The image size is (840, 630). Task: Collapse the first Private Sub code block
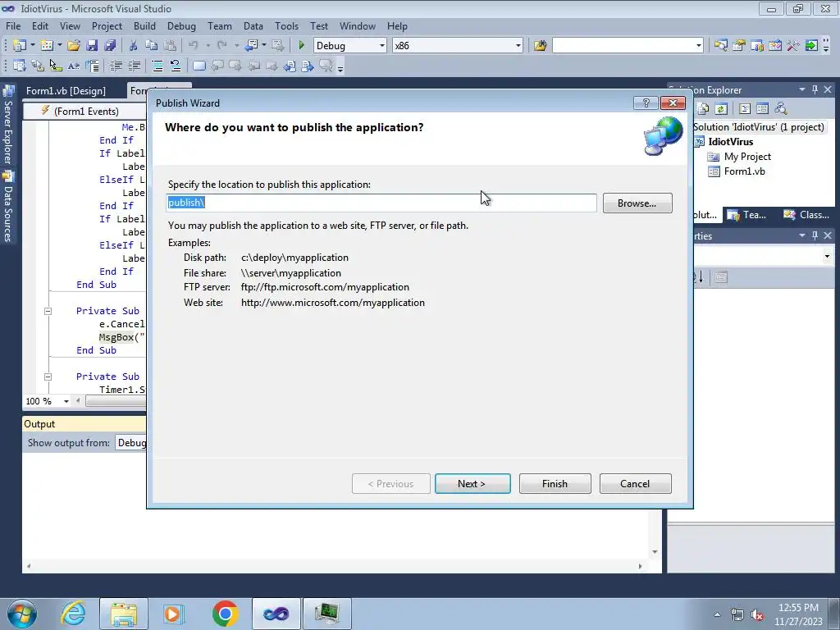point(48,311)
